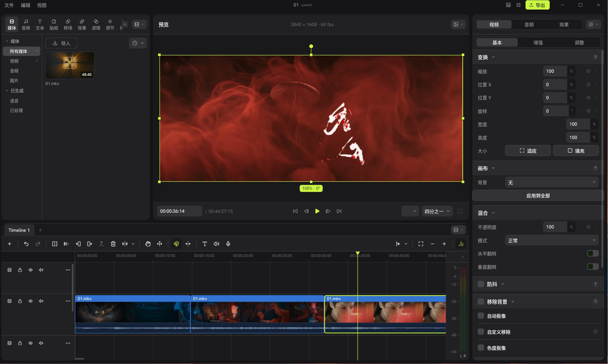Delete the selected clip with trash icon

pyautogui.click(x=113, y=244)
